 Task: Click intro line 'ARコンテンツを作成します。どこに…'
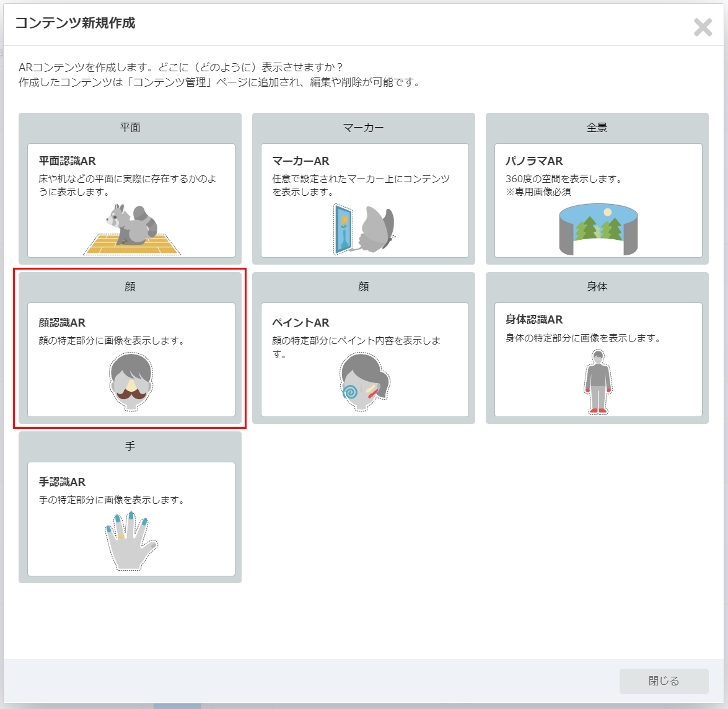tap(181, 68)
